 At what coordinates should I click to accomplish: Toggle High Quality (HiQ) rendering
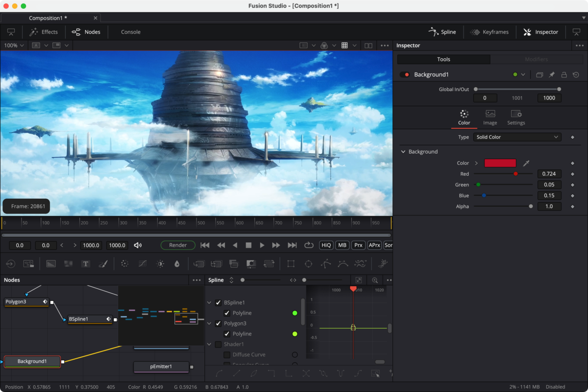click(x=326, y=245)
